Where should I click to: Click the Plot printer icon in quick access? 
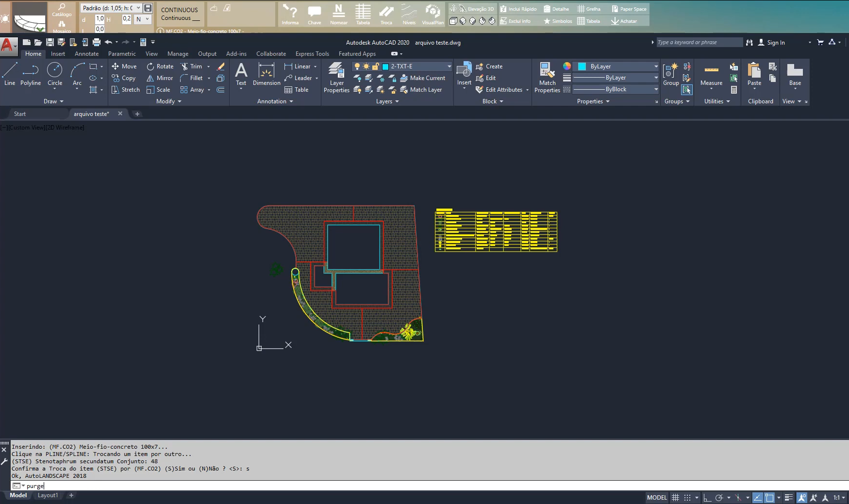pos(97,42)
